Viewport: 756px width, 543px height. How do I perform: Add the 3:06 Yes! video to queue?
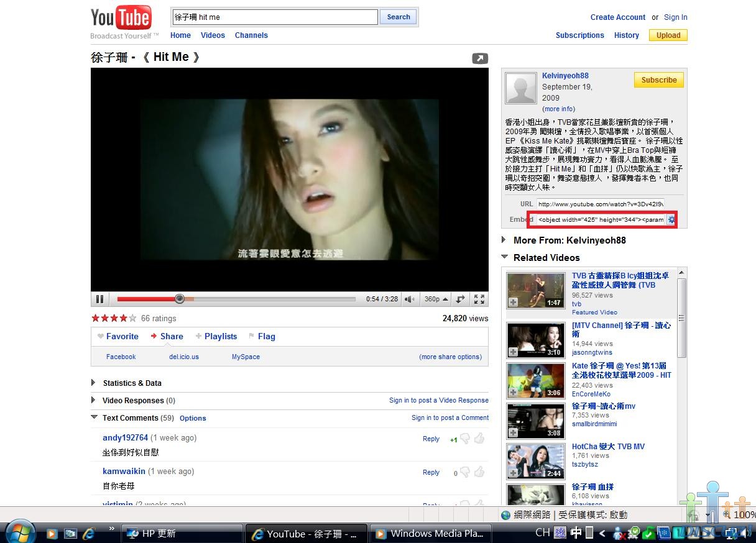point(513,393)
